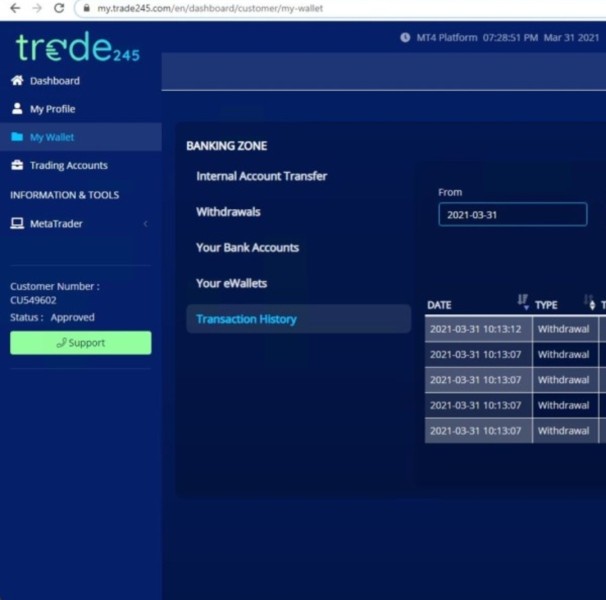Click date cell 2021-03-31 10:13:12
The height and width of the screenshot is (600, 606).
(478, 329)
